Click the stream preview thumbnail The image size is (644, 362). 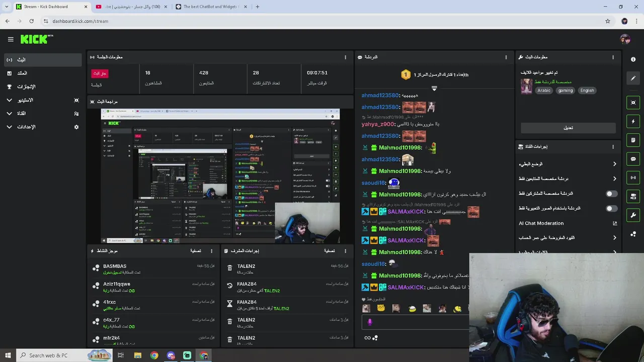[x=220, y=176]
